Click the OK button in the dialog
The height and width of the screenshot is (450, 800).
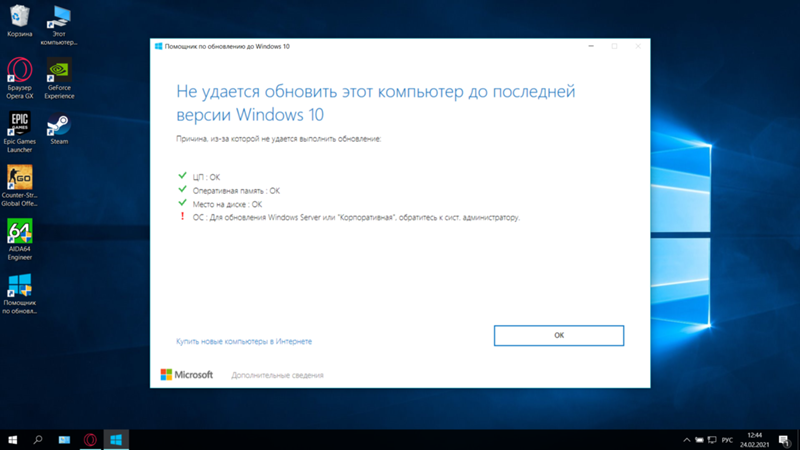[559, 335]
